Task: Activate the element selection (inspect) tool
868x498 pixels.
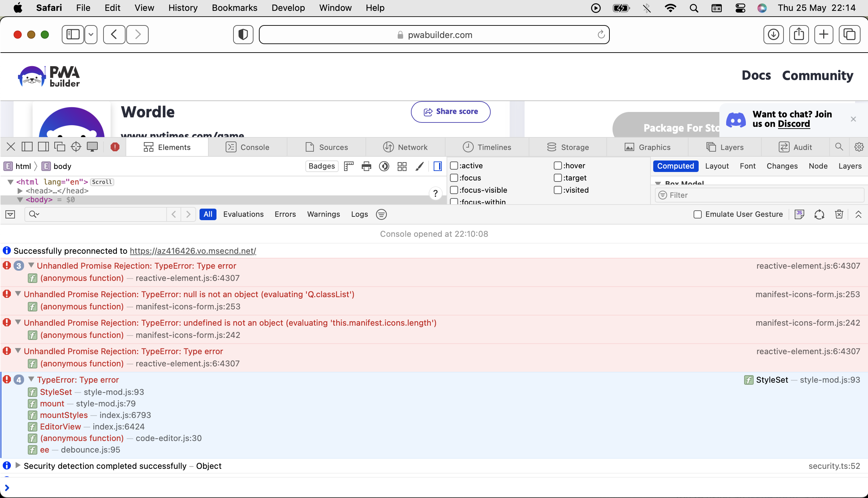Action: pyautogui.click(x=76, y=147)
